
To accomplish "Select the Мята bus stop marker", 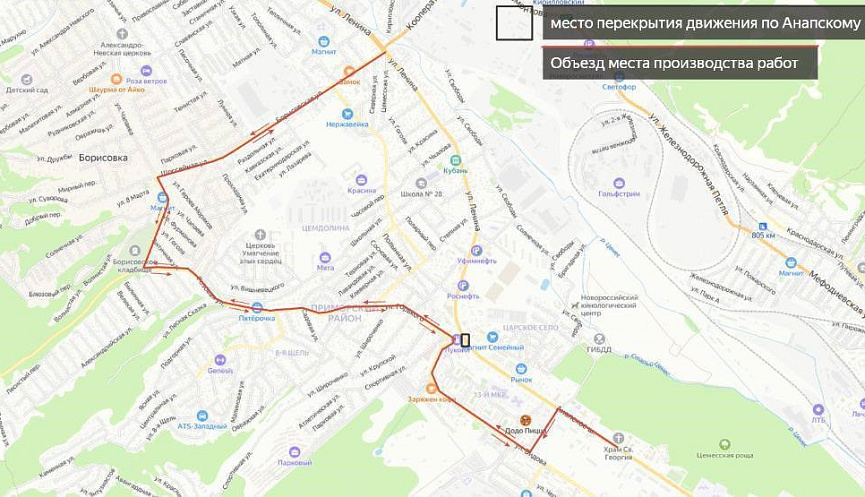I will tap(325, 258).
